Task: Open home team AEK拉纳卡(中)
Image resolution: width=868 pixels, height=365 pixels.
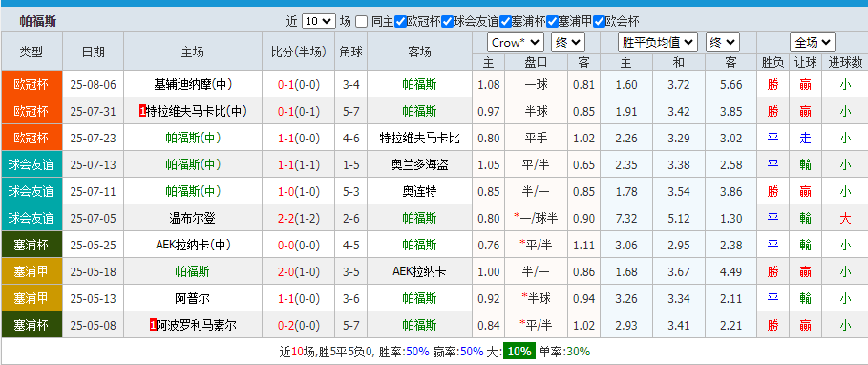Action: pos(193,245)
